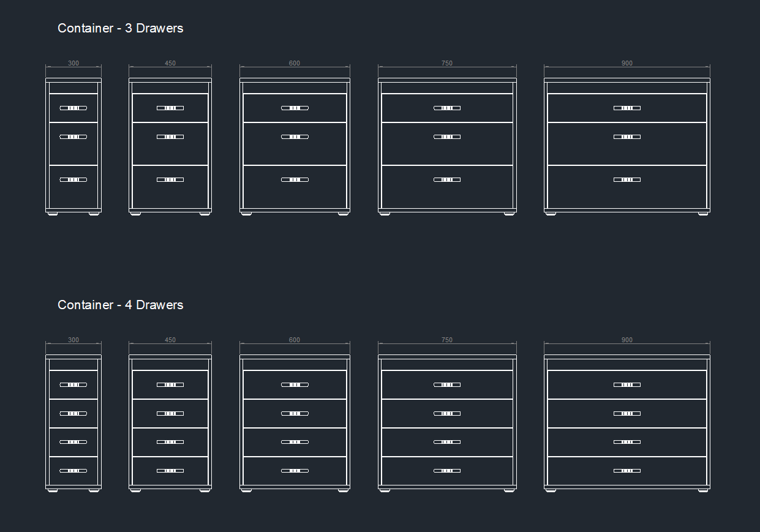Select top drawer handle of 3-drawer 300 container
The height and width of the screenshot is (532, 760).
point(73,108)
